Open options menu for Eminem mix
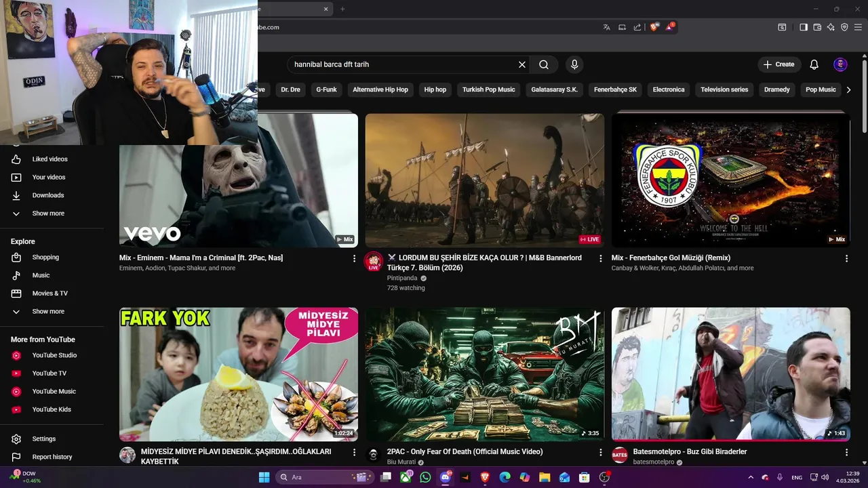 354,258
